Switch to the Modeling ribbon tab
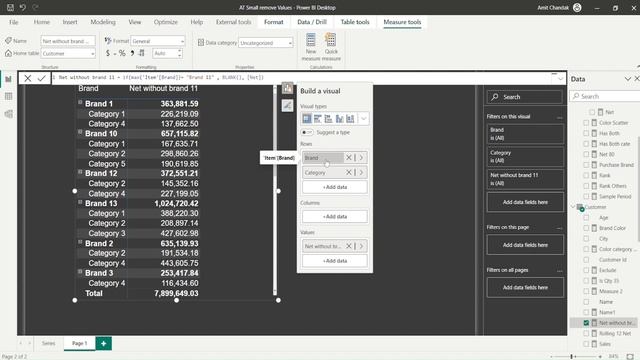The image size is (640, 360). 103,22
